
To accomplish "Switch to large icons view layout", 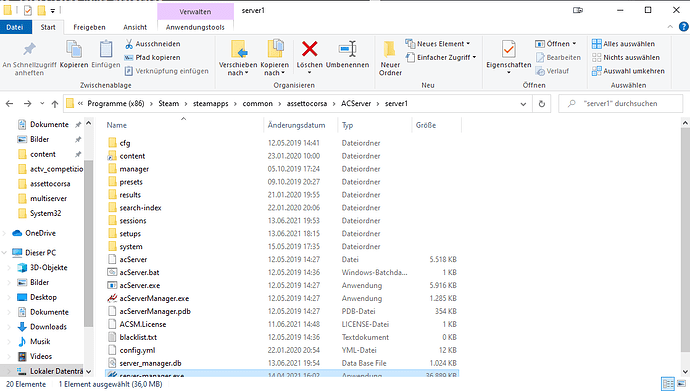I will (681, 383).
